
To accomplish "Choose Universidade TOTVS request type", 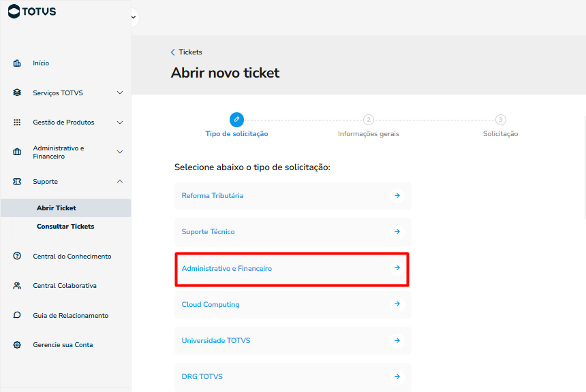I will (292, 340).
